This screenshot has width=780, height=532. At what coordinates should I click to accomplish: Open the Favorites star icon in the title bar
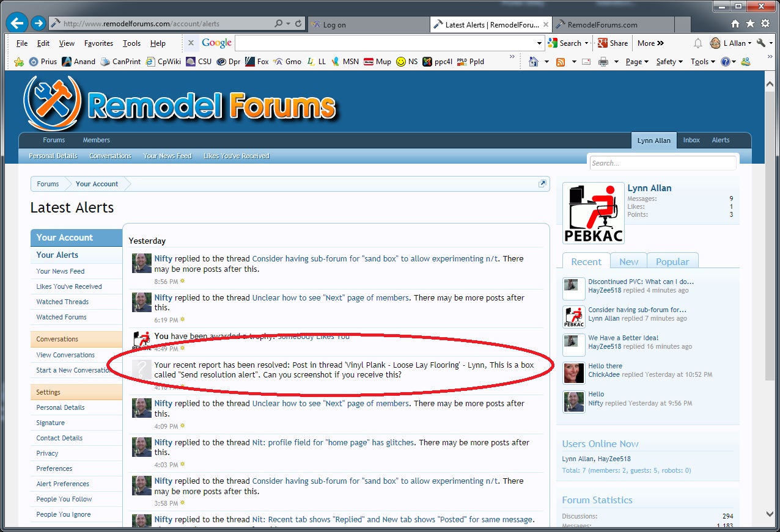[750, 24]
